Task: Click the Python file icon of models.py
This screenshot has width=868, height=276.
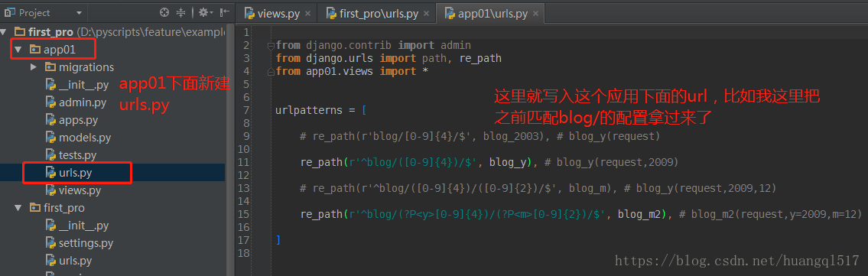Action: pos(50,138)
